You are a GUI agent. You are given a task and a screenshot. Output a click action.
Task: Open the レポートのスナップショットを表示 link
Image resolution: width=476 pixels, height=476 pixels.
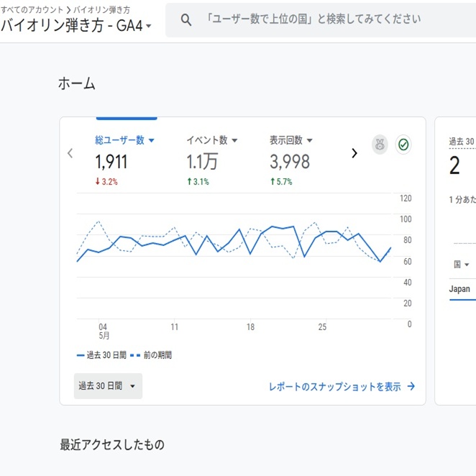334,386
